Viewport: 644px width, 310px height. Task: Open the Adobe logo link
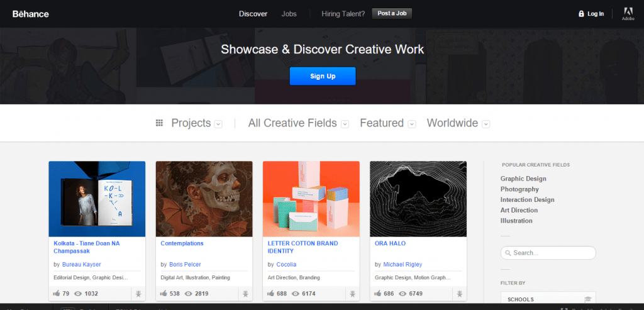pyautogui.click(x=628, y=14)
